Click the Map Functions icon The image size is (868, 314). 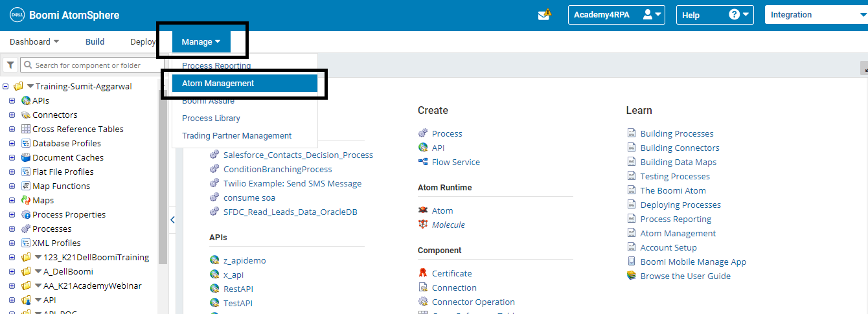(x=26, y=186)
